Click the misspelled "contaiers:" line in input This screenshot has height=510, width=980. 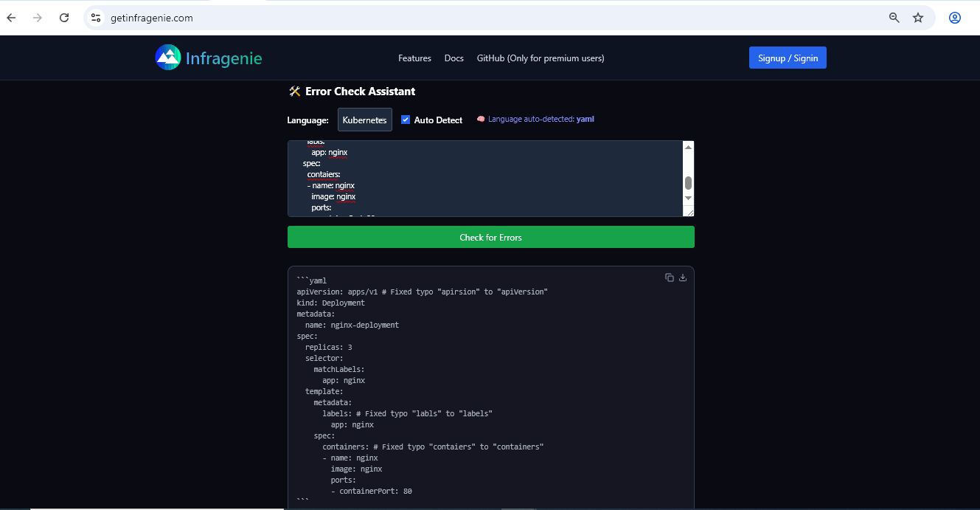(324, 174)
